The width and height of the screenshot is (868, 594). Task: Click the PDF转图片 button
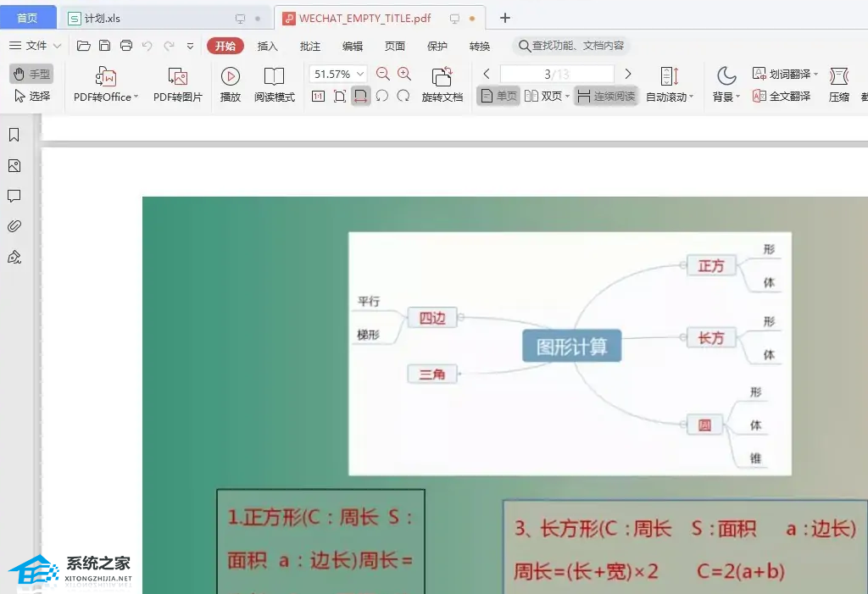(x=178, y=84)
